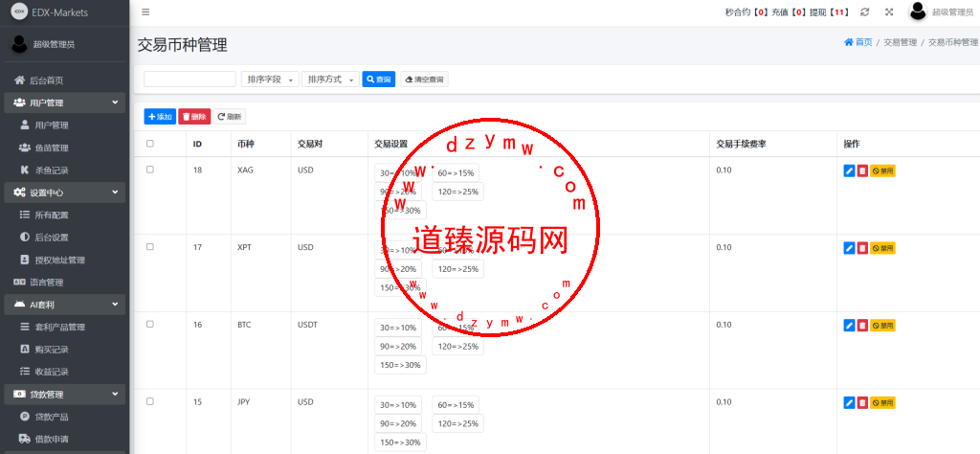Click the 秒合约【0】 notification
This screenshot has height=454, width=980.
pos(747,11)
